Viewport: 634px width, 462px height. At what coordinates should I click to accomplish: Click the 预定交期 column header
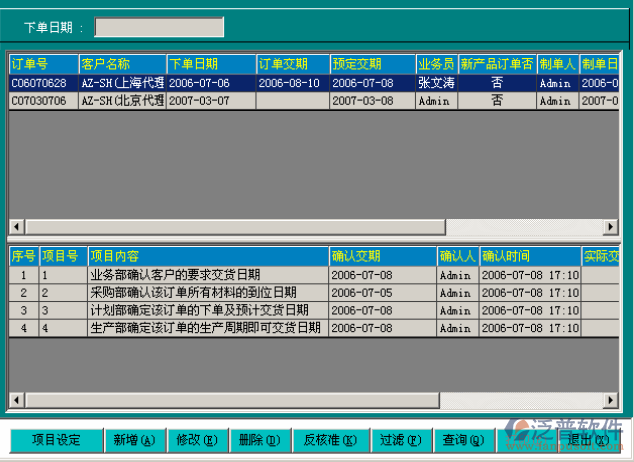pos(371,65)
